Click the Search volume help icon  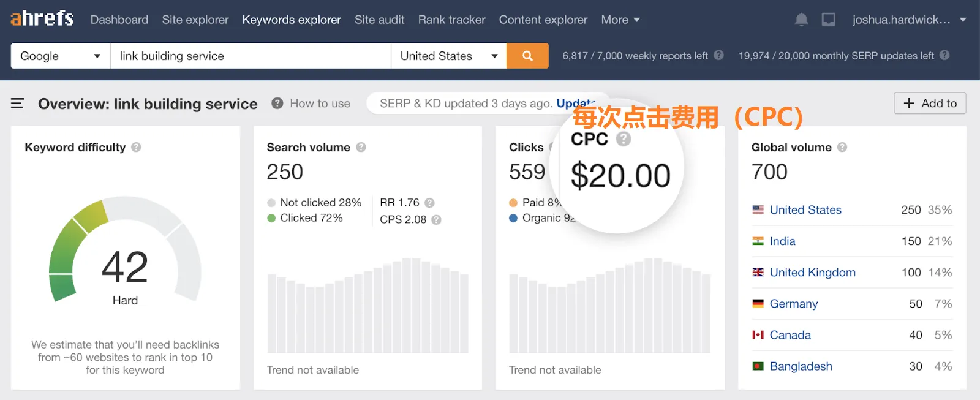361,147
